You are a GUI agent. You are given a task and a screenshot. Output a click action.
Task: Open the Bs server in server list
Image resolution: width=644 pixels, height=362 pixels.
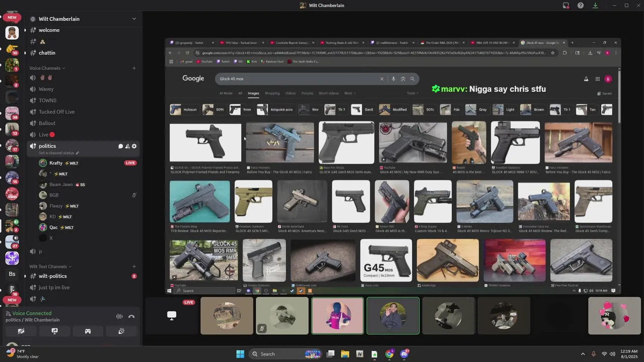(12, 274)
